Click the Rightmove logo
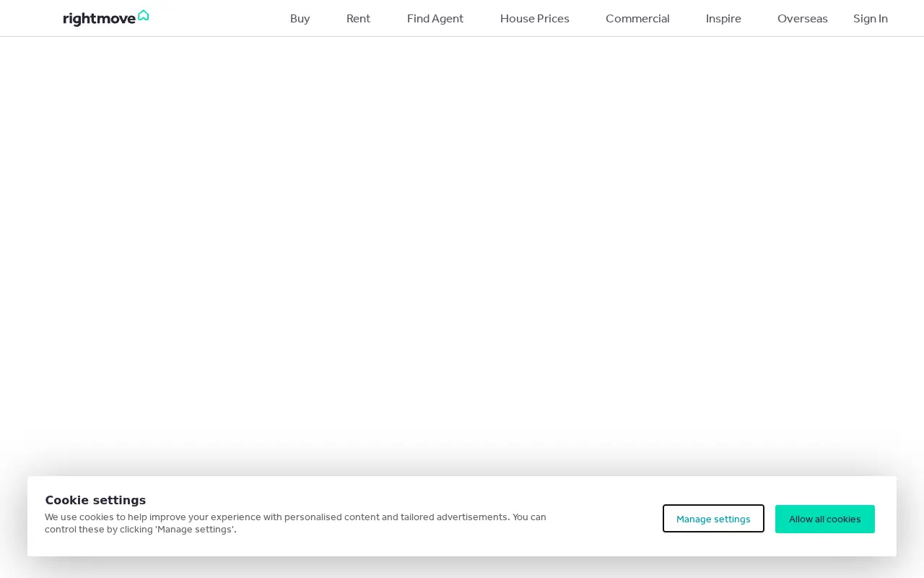 point(106,18)
